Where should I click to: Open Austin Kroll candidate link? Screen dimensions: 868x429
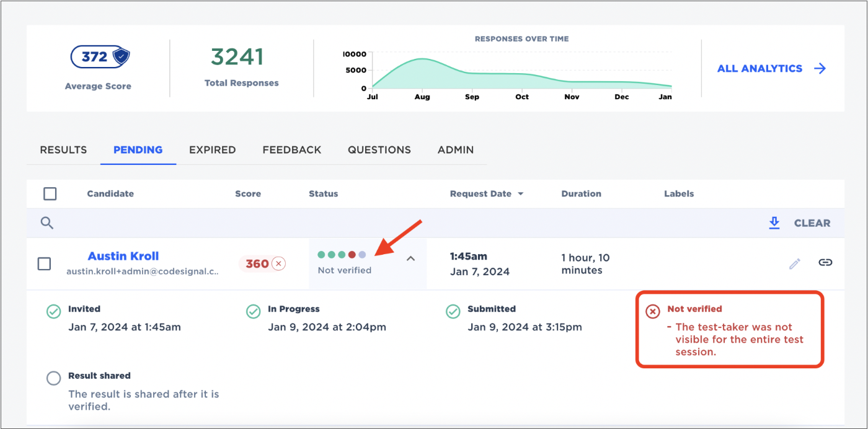(123, 256)
